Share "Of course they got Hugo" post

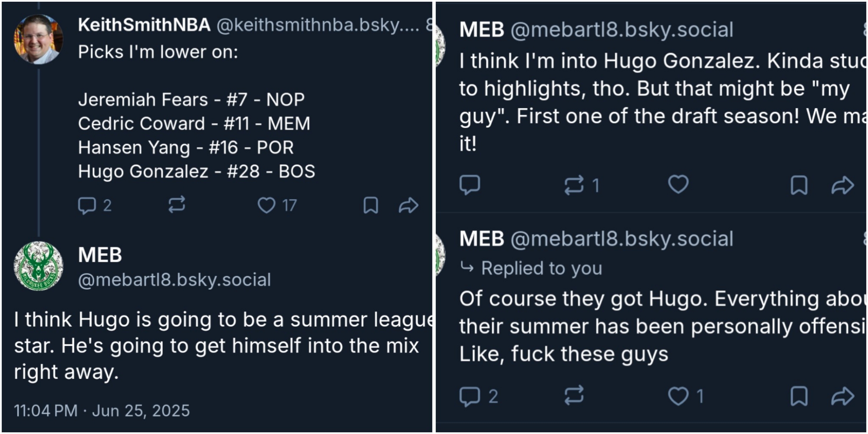842,396
